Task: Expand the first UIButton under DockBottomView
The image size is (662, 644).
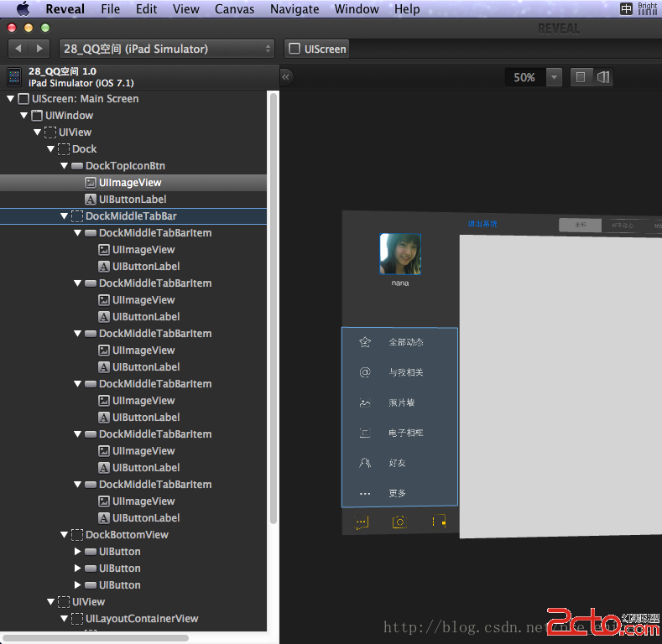Action: [x=77, y=552]
